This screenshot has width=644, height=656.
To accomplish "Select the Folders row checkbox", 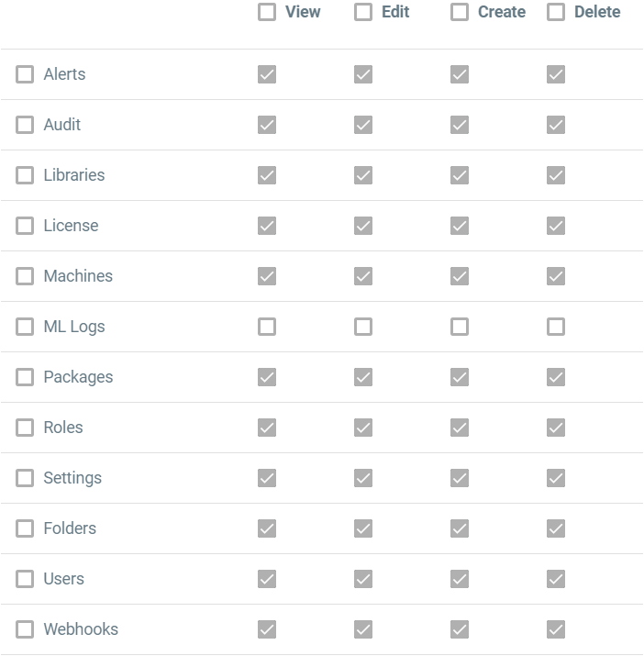I will (25, 528).
